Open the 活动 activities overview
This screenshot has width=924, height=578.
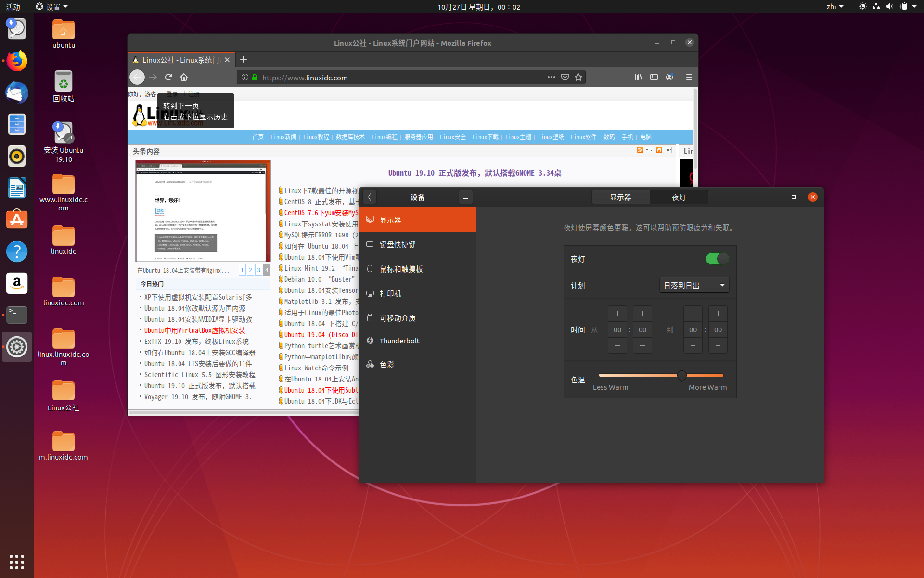[13, 7]
